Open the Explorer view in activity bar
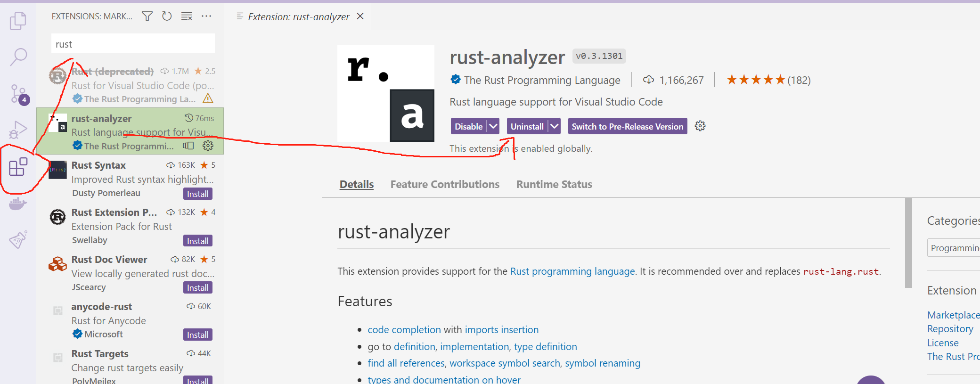 18,21
